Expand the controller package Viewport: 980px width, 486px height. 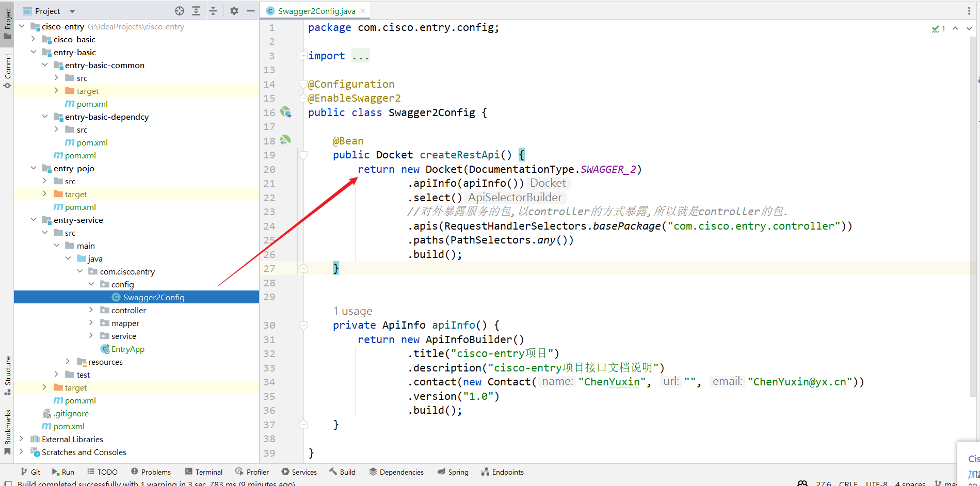tap(91, 310)
